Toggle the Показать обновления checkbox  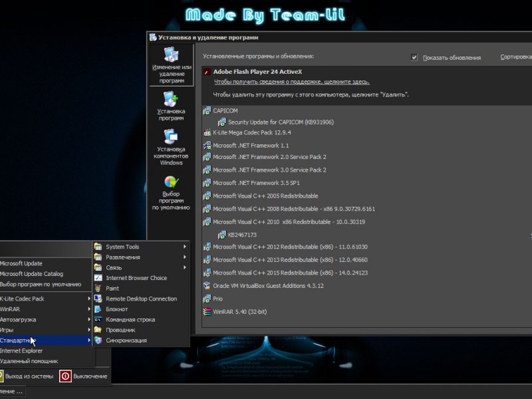(414, 57)
